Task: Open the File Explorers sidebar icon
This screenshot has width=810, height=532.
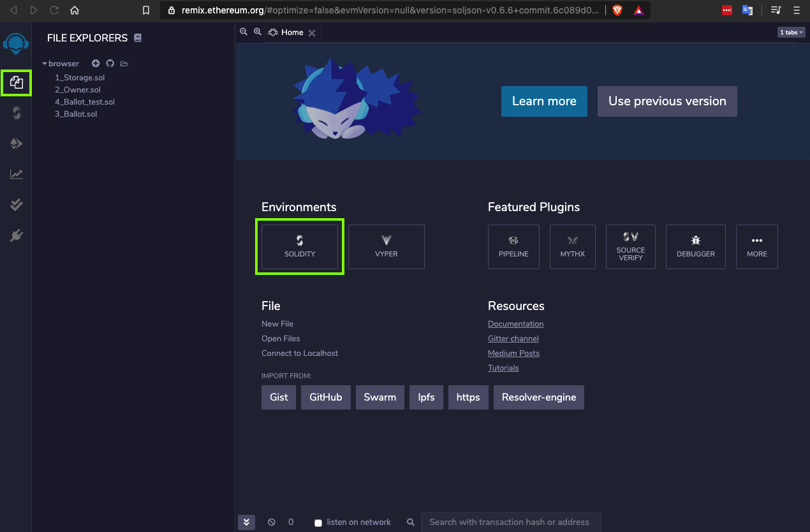Action: 17,82
